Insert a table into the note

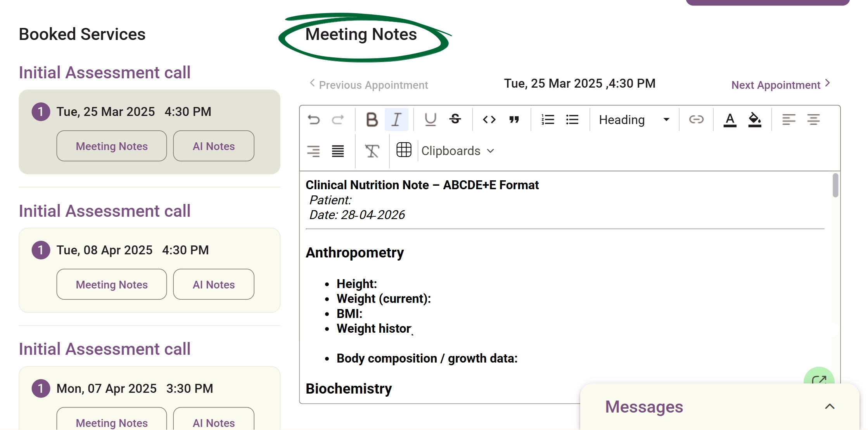coord(404,150)
